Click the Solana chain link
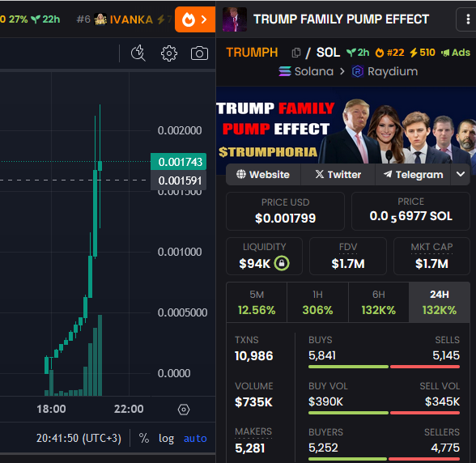476x463 pixels. 306,72
